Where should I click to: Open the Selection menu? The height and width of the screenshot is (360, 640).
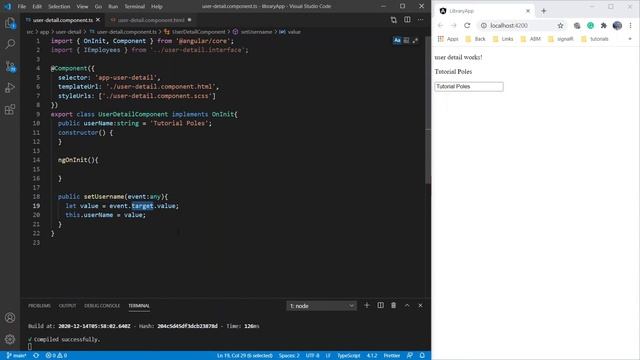(59, 7)
